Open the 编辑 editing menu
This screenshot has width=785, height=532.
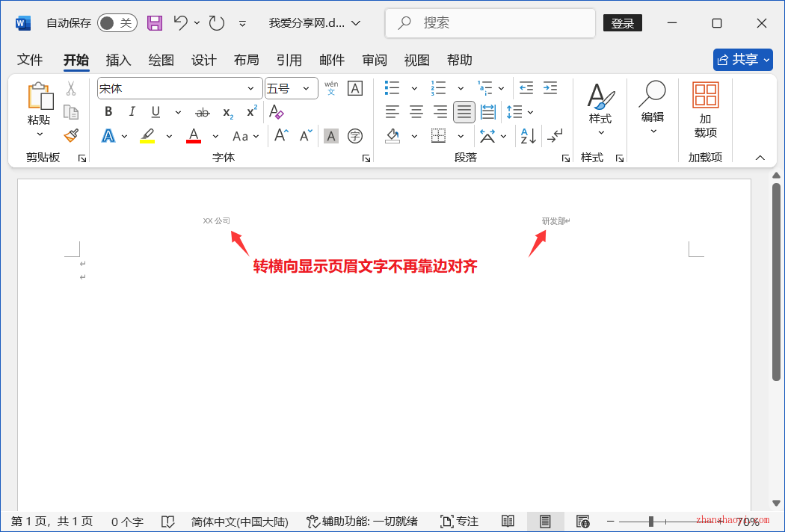click(x=653, y=108)
